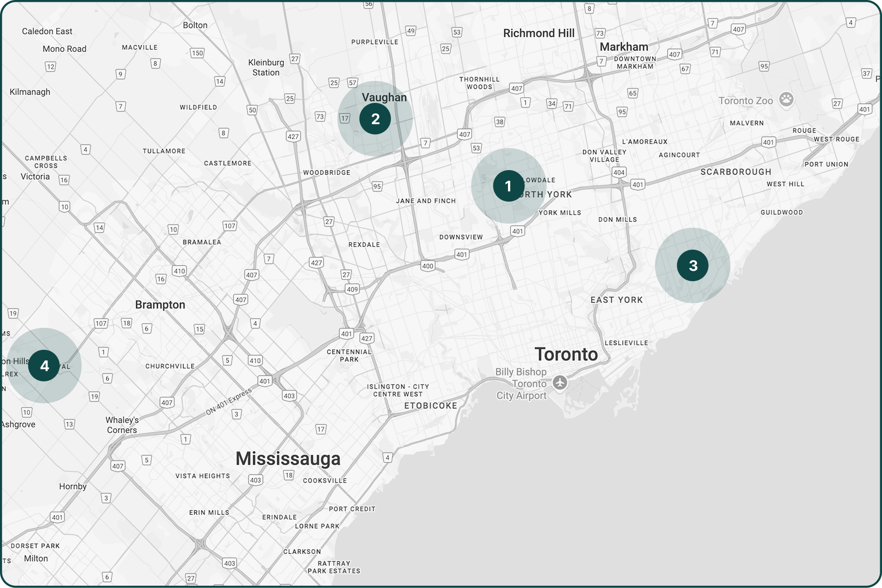Click the Kleinburg Station label

tap(266, 67)
